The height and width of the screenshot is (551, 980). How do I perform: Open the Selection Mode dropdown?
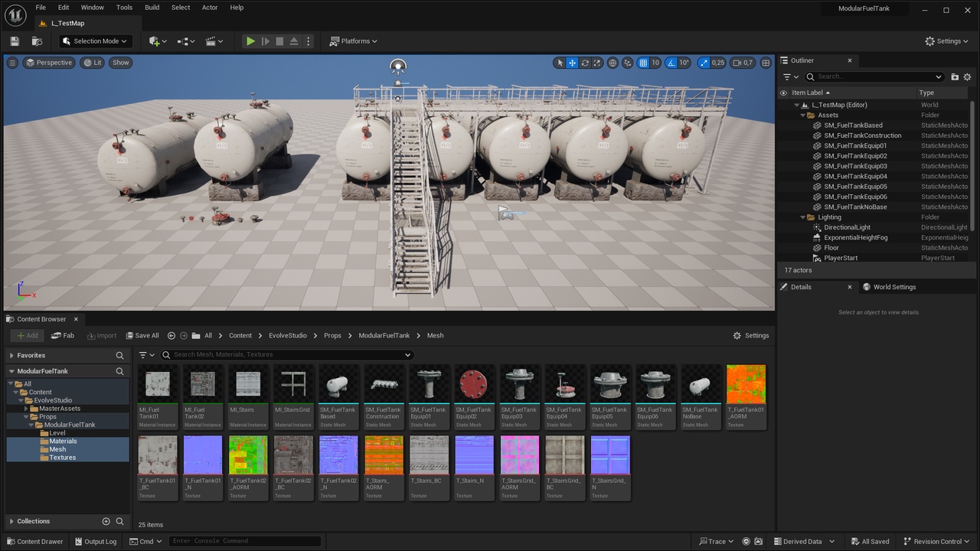click(95, 41)
